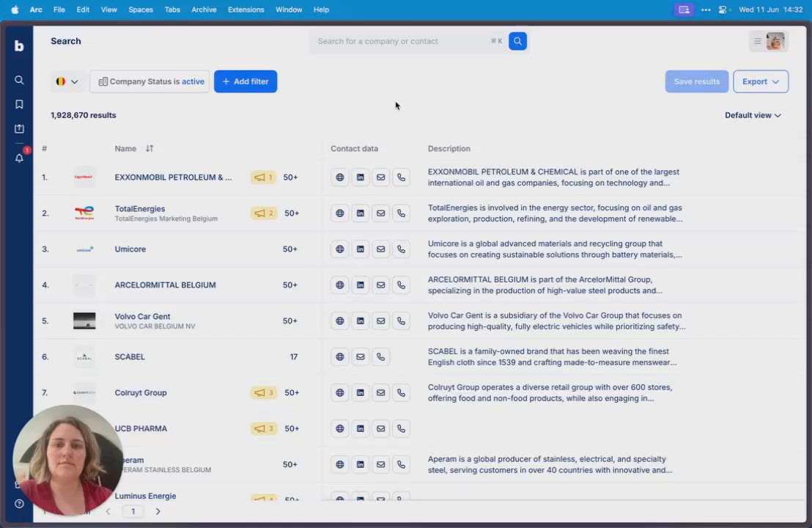812x528 pixels.
Task: Open the Default view dropdown
Action: pyautogui.click(x=753, y=115)
